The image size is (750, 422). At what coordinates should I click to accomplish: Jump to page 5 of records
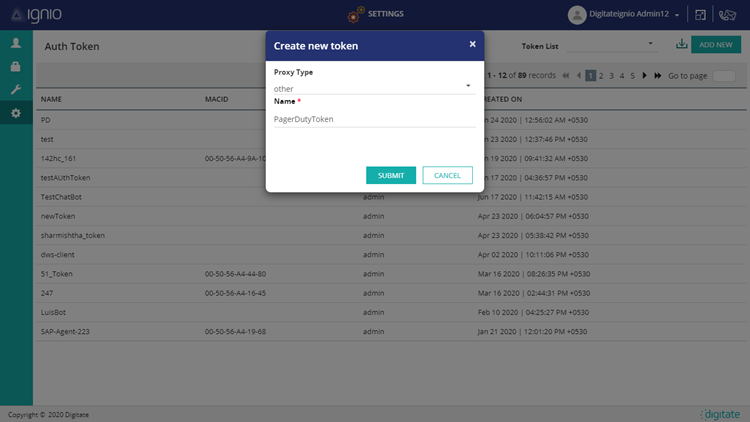click(x=632, y=75)
